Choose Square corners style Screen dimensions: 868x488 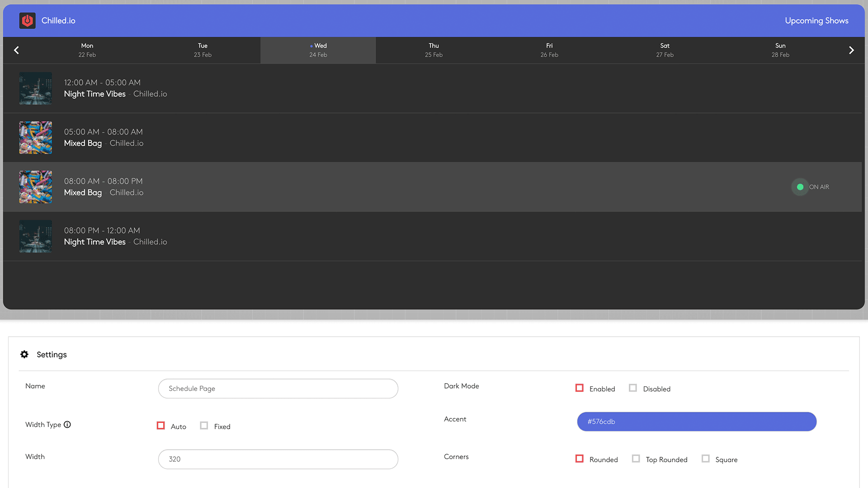click(x=705, y=458)
